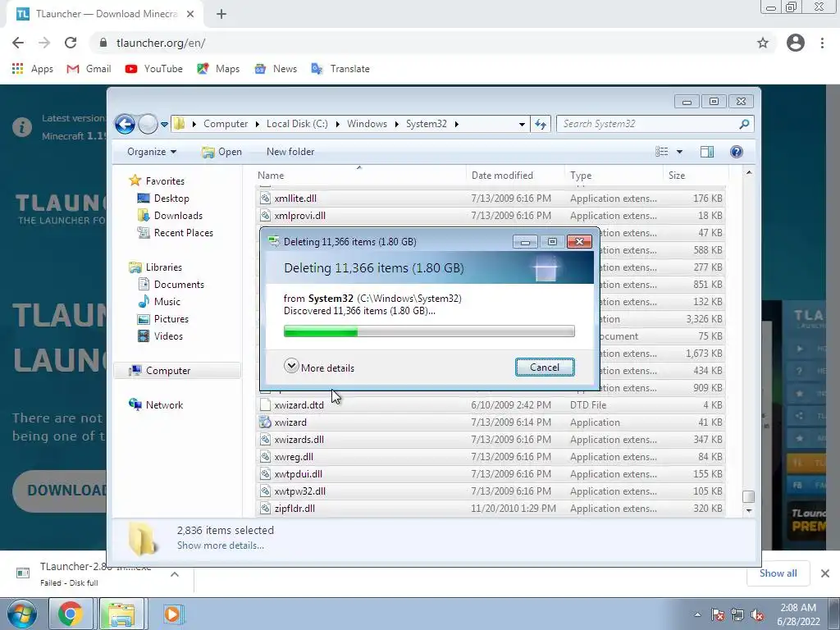Select the xwtpdui.dll file
The height and width of the screenshot is (630, 840).
pyautogui.click(x=491, y=473)
